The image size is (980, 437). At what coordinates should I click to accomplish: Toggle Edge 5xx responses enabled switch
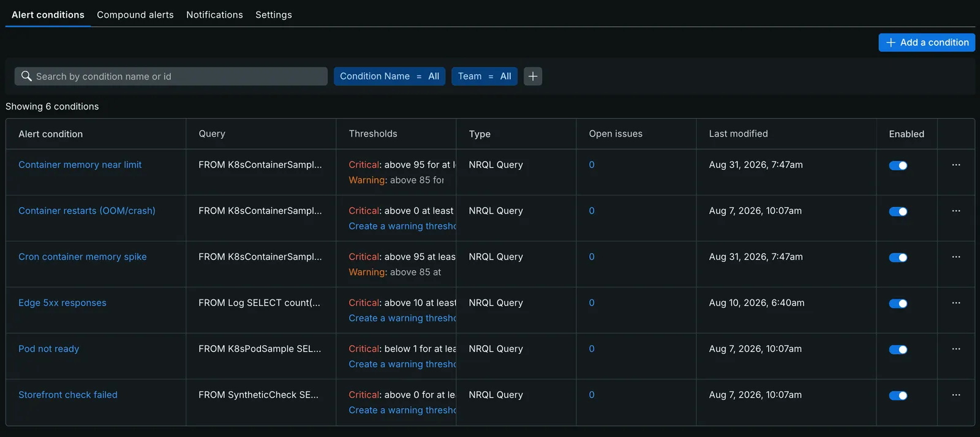(x=898, y=303)
